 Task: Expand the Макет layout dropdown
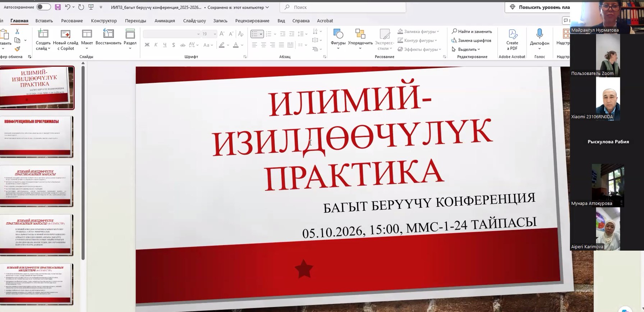[x=87, y=49]
